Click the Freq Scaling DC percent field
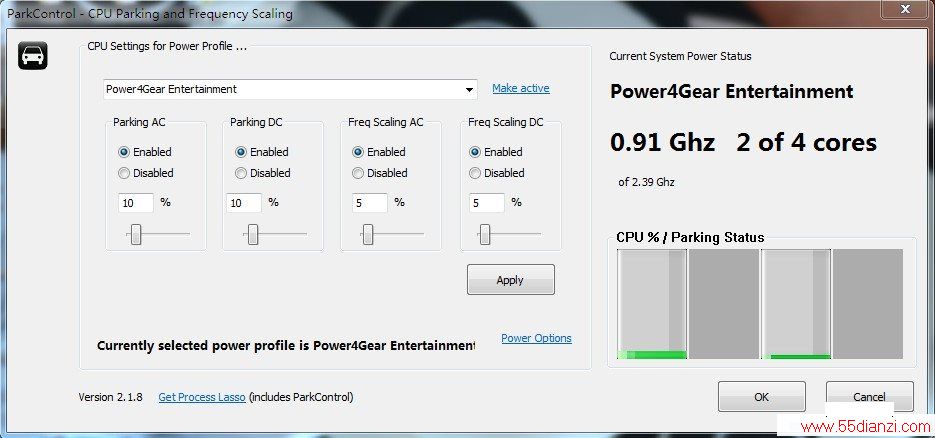Viewport: 935px width, 438px height. 487,203
